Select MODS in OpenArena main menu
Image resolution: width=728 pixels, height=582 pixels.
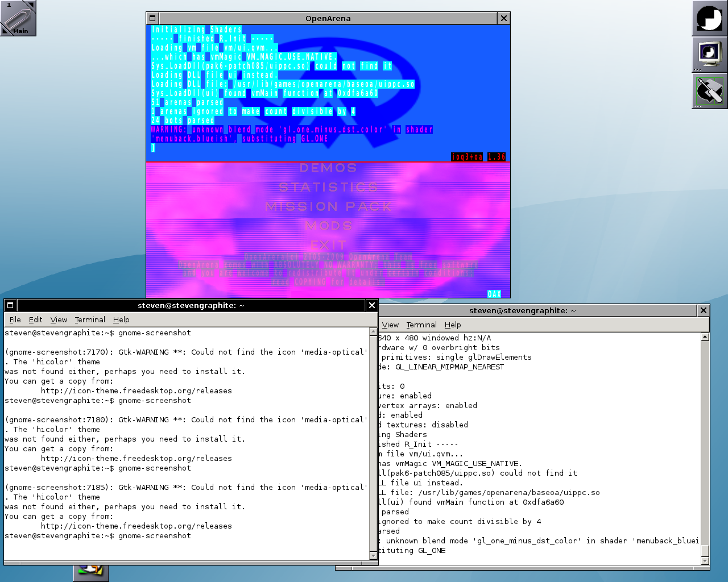[328, 226]
